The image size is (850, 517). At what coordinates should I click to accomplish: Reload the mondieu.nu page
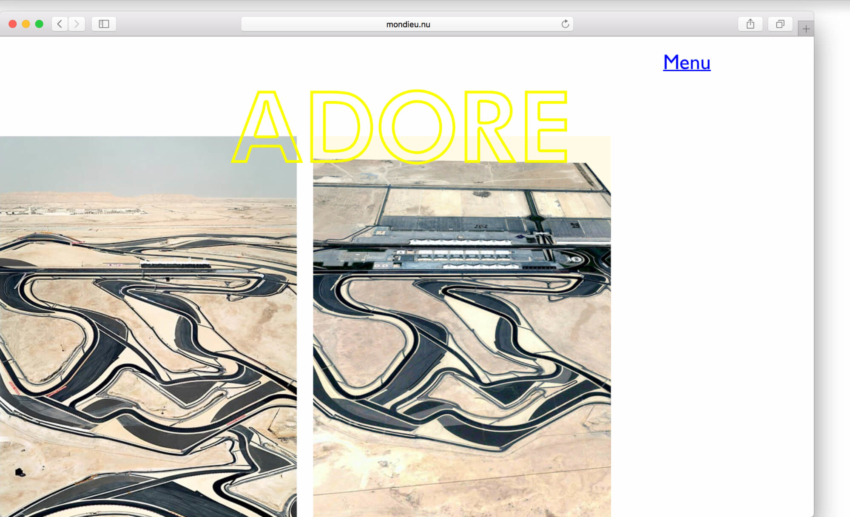(565, 24)
